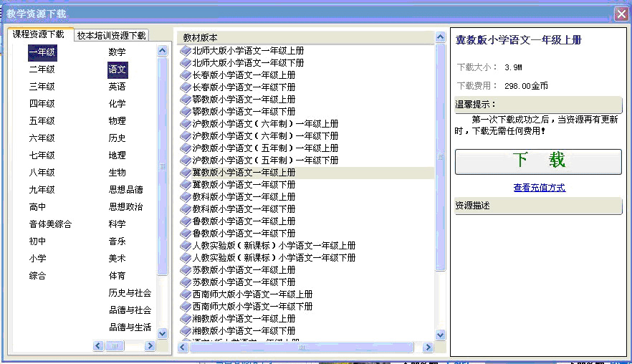Image resolution: width=632 pixels, height=364 pixels.
Task: Click the book icon beside 苏教版小学语文一年级上册
Action: [186, 270]
